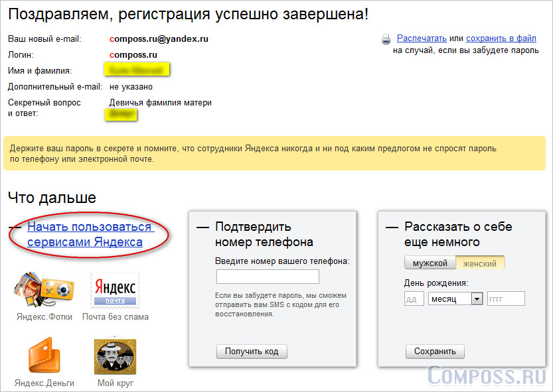Open the Яндекс.Деньги wallet icon
The image size is (553, 392).
click(x=44, y=356)
